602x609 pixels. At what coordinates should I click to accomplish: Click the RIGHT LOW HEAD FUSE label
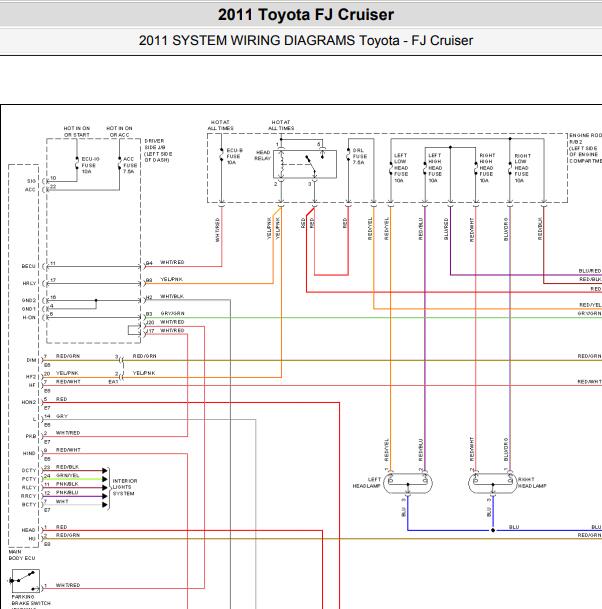coord(522,168)
